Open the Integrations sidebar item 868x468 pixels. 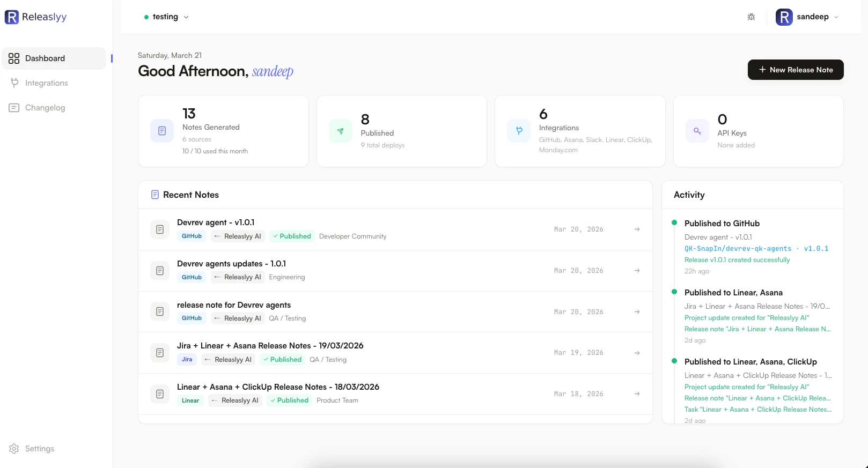tap(54, 83)
